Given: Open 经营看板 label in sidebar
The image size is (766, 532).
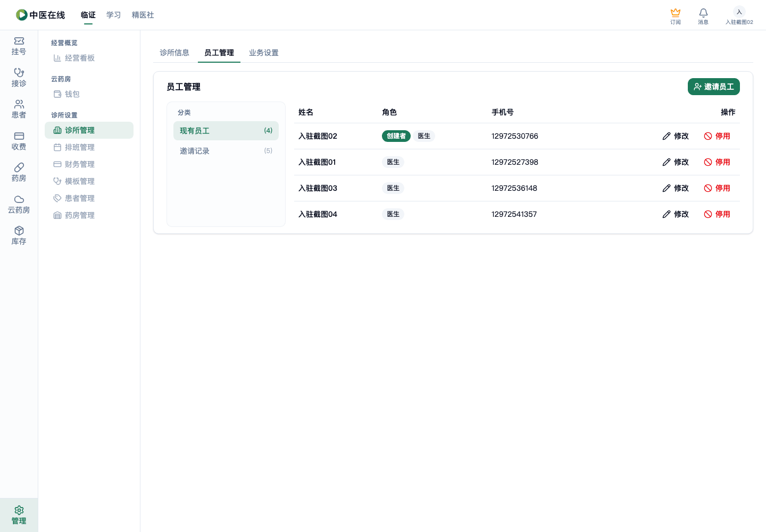Looking at the screenshot, I should [x=80, y=58].
